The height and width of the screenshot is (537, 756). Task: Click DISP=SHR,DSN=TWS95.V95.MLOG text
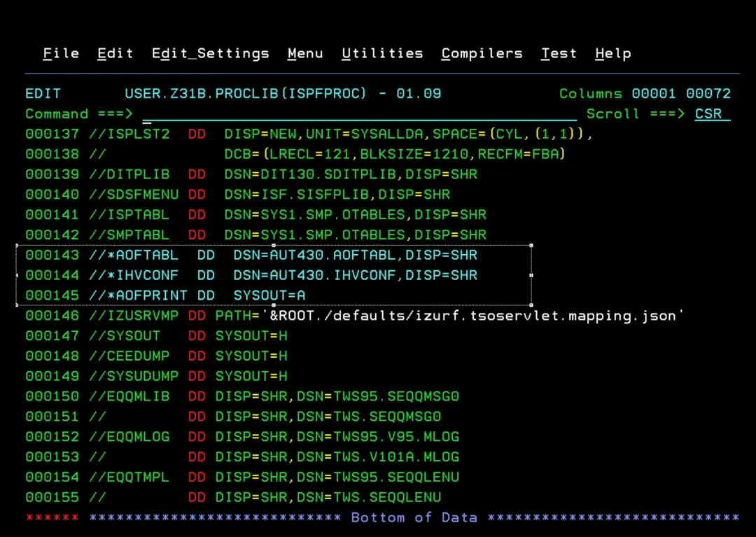337,437
